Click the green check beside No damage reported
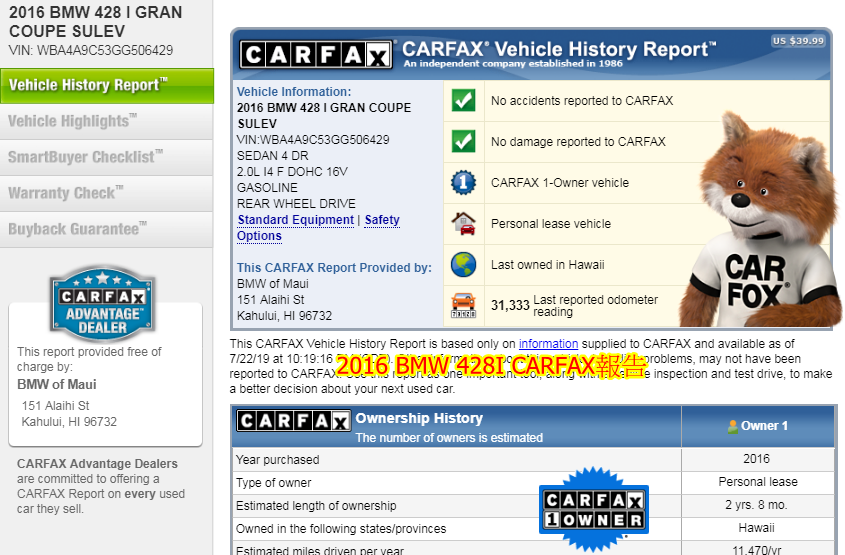The image size is (845, 555). click(463, 142)
